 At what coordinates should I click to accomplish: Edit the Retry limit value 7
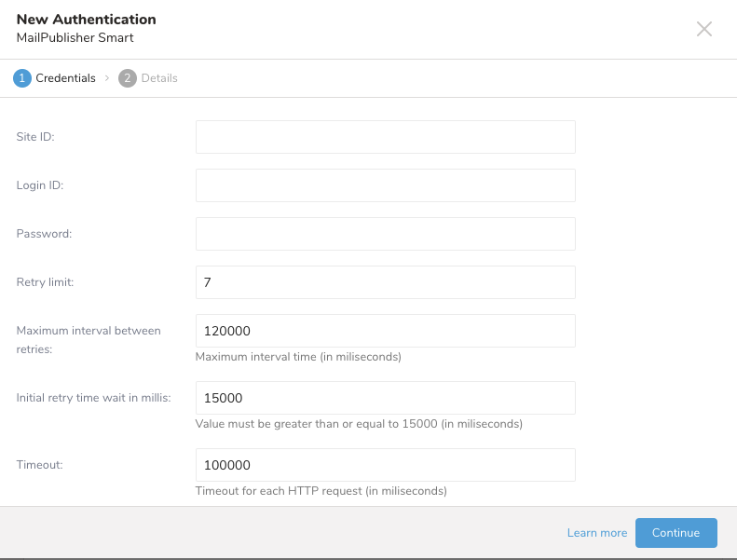tap(385, 282)
